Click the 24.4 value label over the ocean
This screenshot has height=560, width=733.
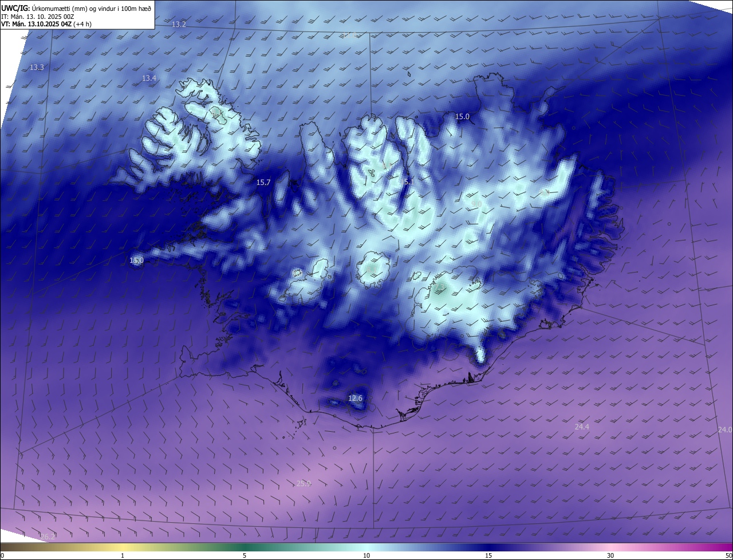582,427
